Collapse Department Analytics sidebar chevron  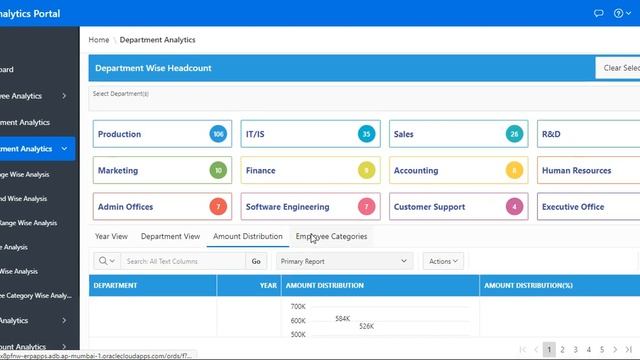click(64, 149)
